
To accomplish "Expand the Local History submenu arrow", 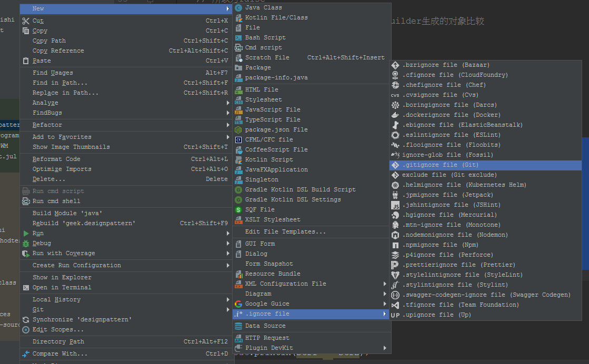I will [x=227, y=299].
